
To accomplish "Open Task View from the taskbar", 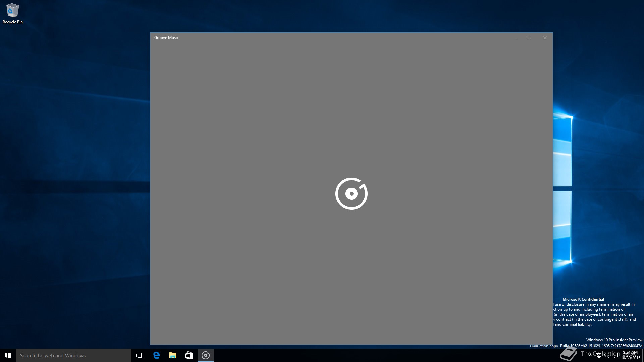I will coord(140,355).
